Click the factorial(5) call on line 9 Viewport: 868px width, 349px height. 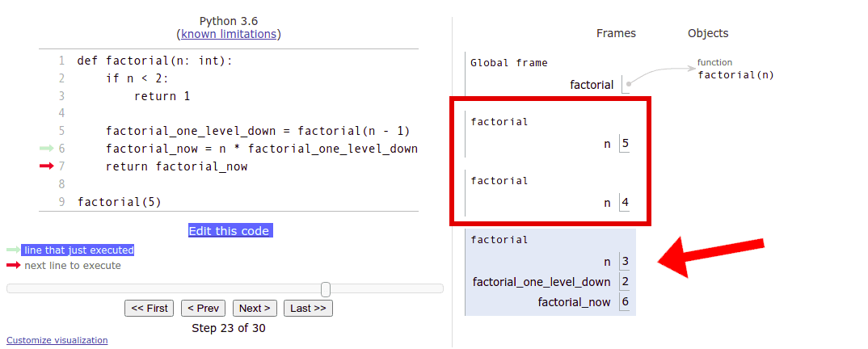(x=120, y=202)
